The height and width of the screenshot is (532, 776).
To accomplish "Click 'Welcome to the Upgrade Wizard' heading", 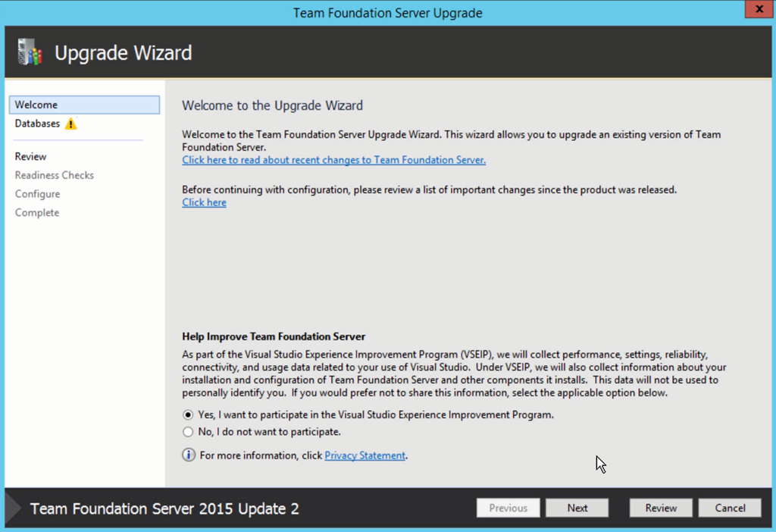I will click(272, 105).
